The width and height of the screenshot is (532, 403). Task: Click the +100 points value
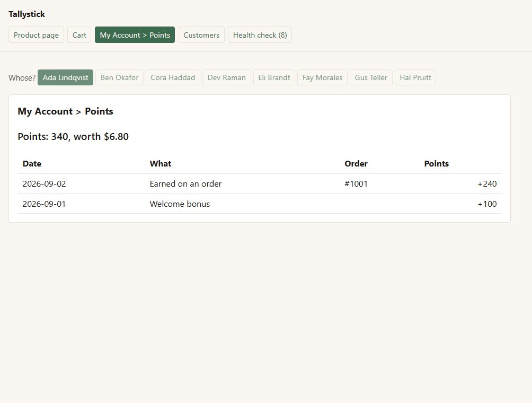[487, 204]
